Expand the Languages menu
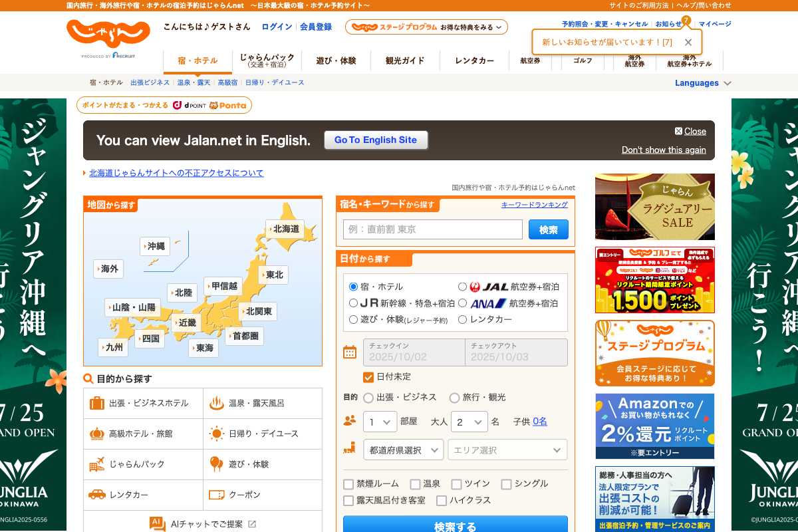798x532 pixels. 703,83
